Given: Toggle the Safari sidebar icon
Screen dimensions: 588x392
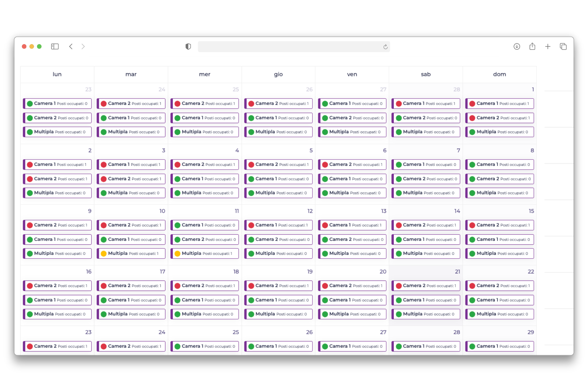Looking at the screenshot, I should point(55,47).
